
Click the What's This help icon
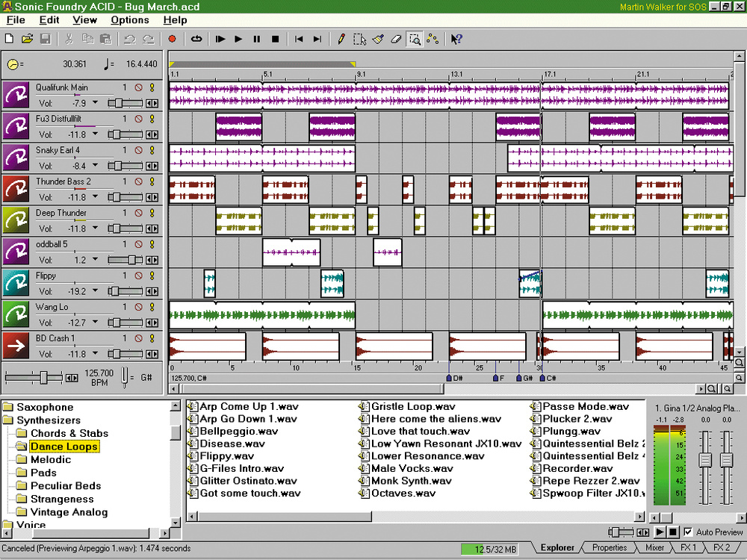pyautogui.click(x=456, y=39)
